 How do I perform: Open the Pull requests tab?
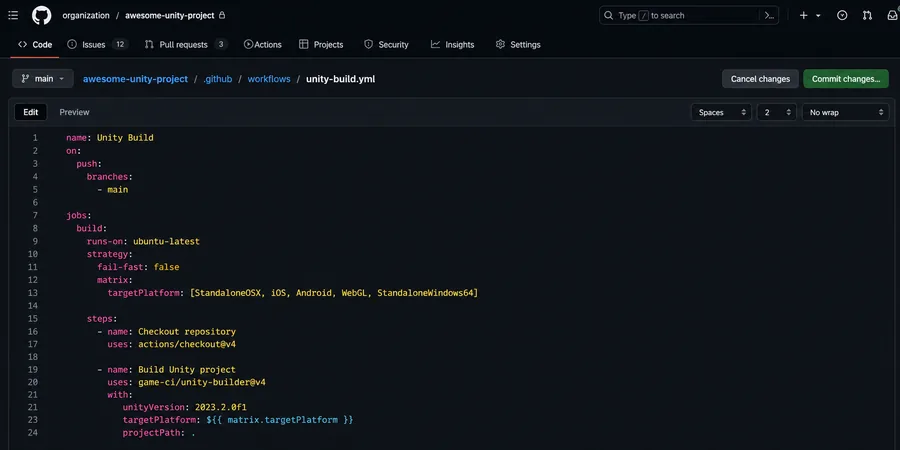coord(185,44)
